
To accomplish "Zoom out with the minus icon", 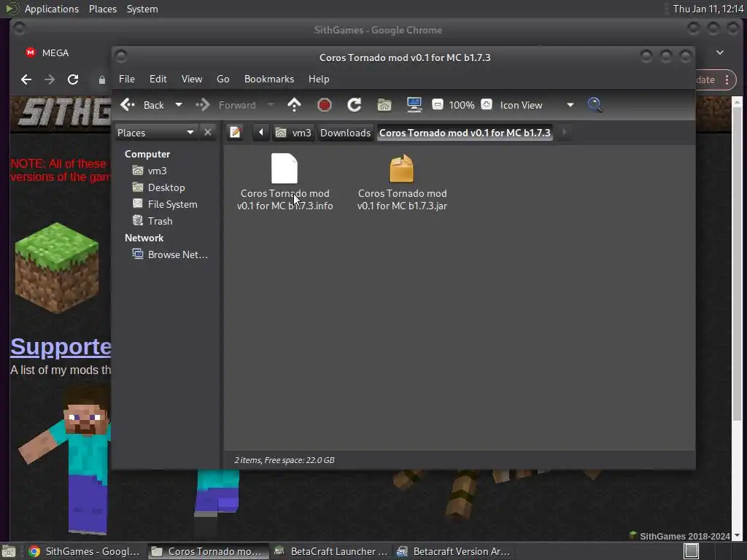I will coord(438,105).
